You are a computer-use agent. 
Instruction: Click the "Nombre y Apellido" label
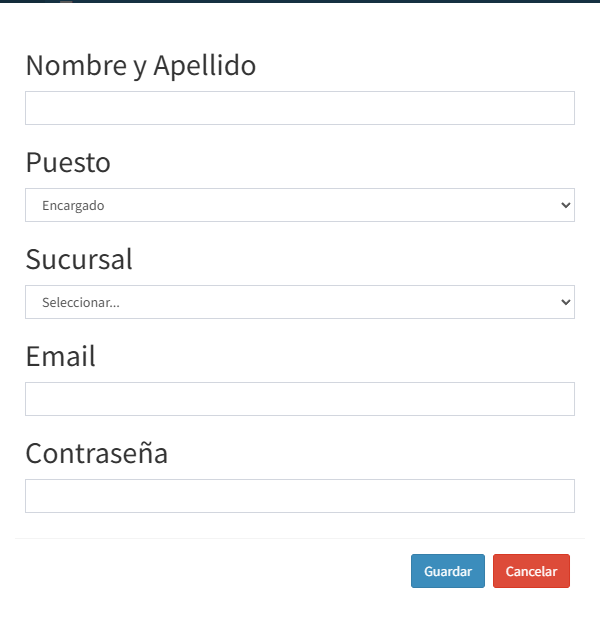(x=140, y=65)
